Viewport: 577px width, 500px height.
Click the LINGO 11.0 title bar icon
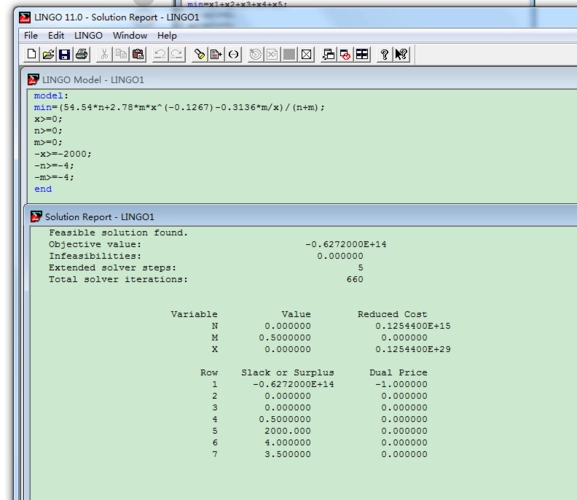pos(25,17)
